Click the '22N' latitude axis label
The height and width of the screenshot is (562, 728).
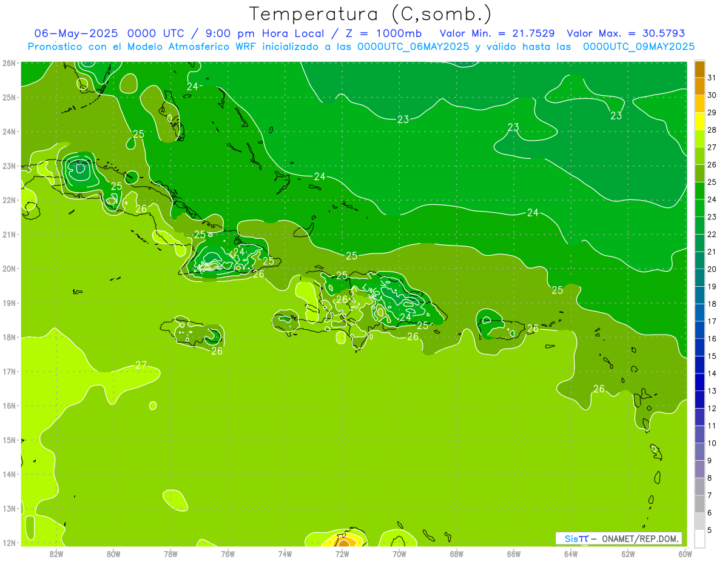point(8,200)
